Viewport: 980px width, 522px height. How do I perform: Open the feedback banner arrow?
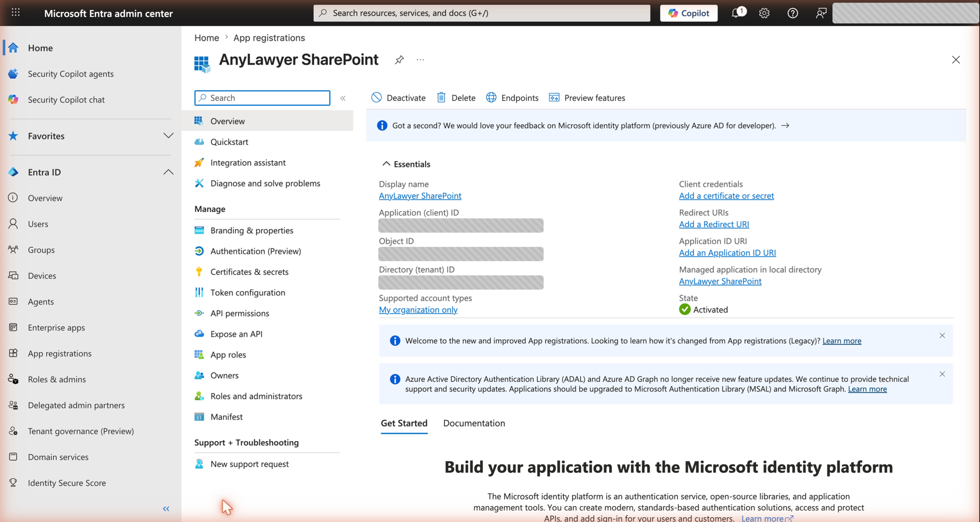coord(785,126)
